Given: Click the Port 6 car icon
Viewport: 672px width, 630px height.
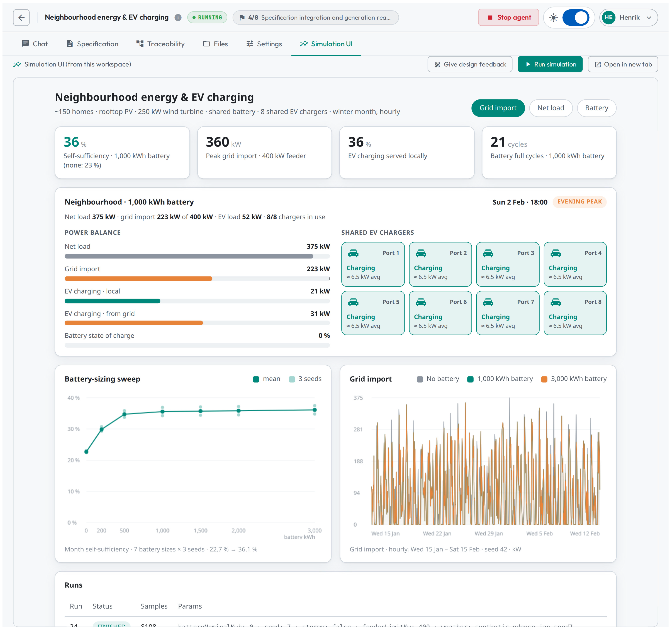Looking at the screenshot, I should click(x=421, y=302).
